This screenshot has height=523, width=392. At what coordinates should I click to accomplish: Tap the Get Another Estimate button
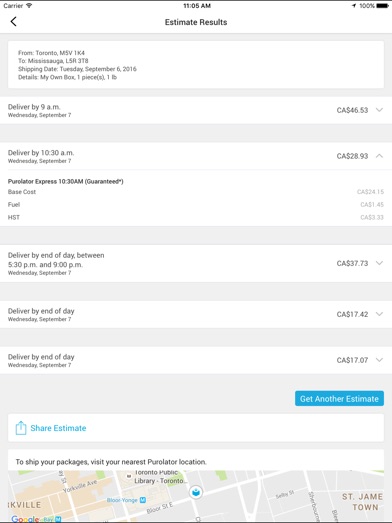pyautogui.click(x=339, y=399)
